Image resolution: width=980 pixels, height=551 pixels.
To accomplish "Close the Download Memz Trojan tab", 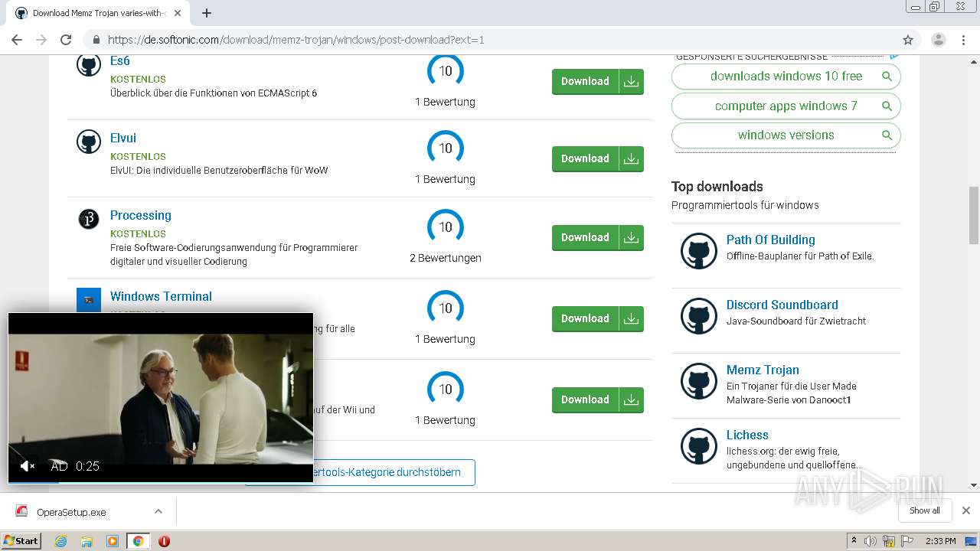I will 178,13.
